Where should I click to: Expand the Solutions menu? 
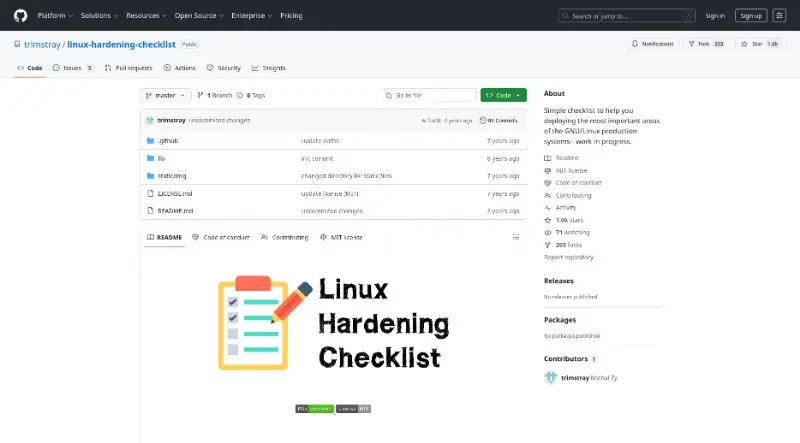pos(99,15)
